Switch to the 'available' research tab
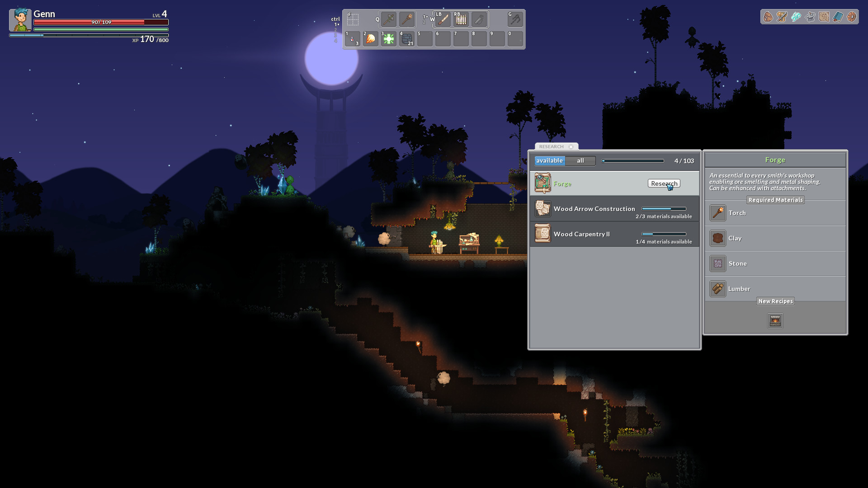 point(549,160)
